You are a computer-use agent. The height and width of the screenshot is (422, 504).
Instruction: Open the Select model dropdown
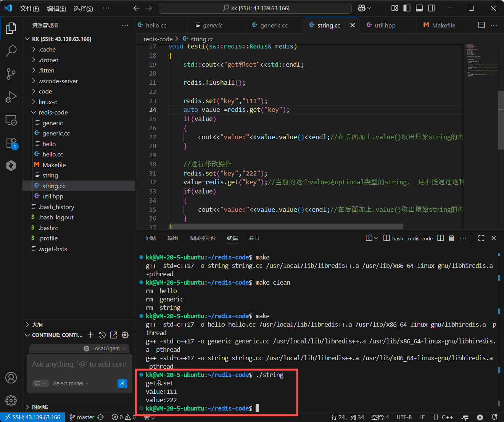71,383
